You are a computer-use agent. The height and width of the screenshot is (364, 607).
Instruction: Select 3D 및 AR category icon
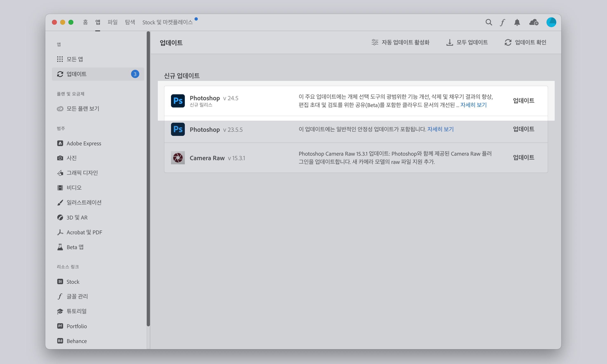(x=60, y=217)
